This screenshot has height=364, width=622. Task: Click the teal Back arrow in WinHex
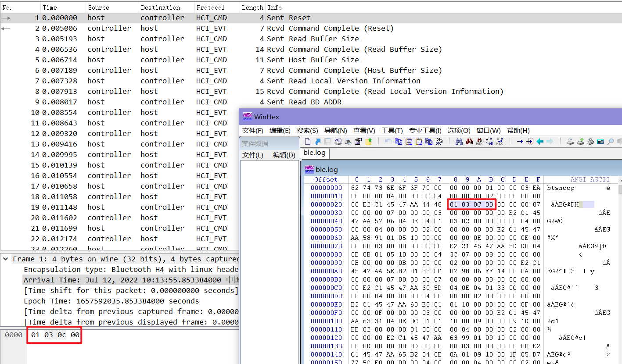[x=540, y=142]
